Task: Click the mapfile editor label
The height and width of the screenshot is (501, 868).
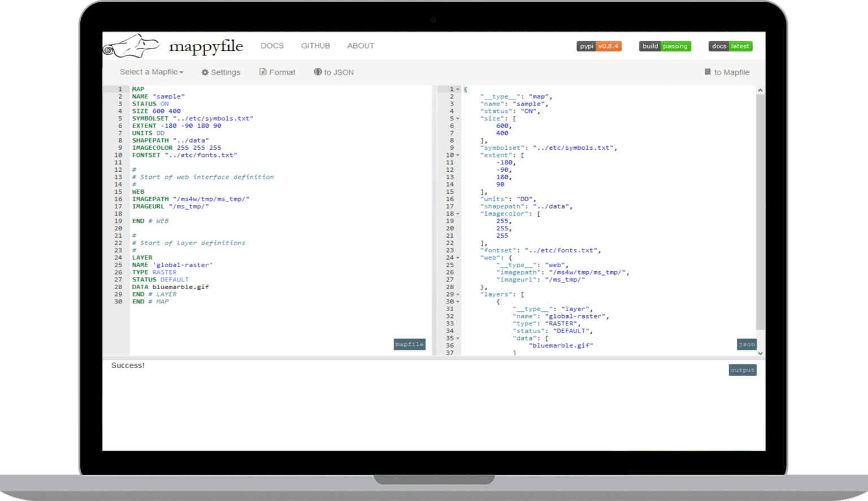Action: (410, 345)
